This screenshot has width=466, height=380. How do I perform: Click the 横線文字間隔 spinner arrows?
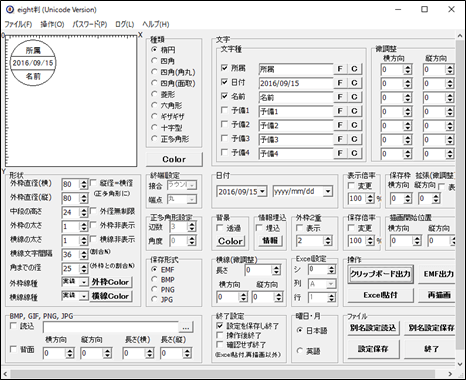[83, 254]
